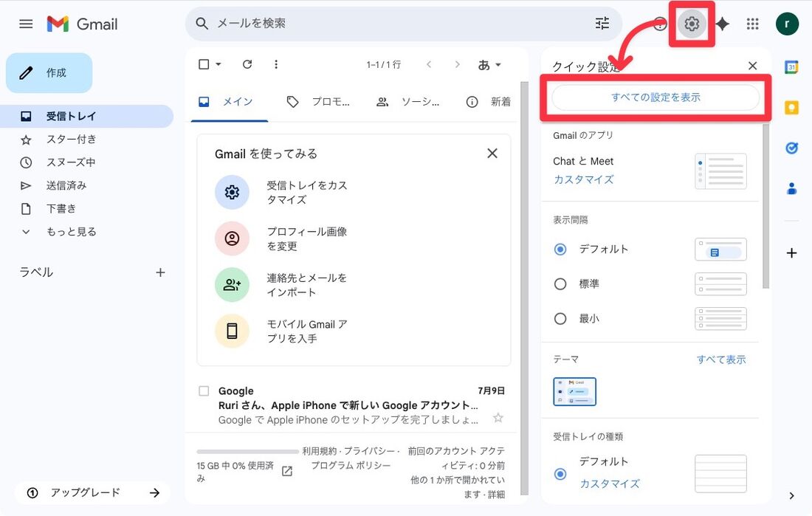Image resolution: width=812 pixels, height=516 pixels.
Task: Select display density 標準 radio
Action: pyautogui.click(x=560, y=284)
